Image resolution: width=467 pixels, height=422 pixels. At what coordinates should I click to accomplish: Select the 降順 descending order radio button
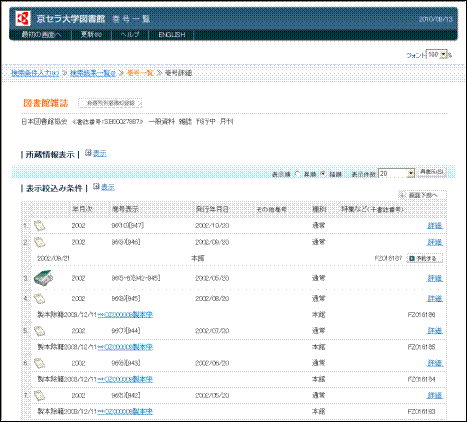pyautogui.click(x=323, y=174)
